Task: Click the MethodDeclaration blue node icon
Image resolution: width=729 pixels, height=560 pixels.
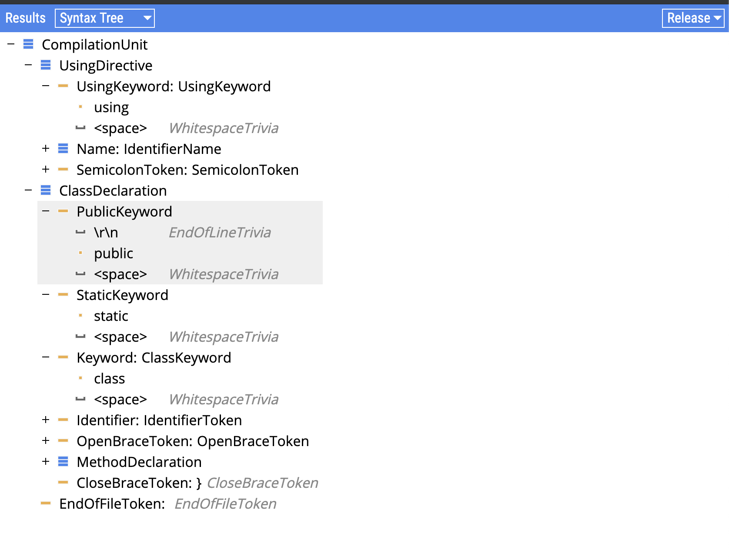Action: [63, 461]
